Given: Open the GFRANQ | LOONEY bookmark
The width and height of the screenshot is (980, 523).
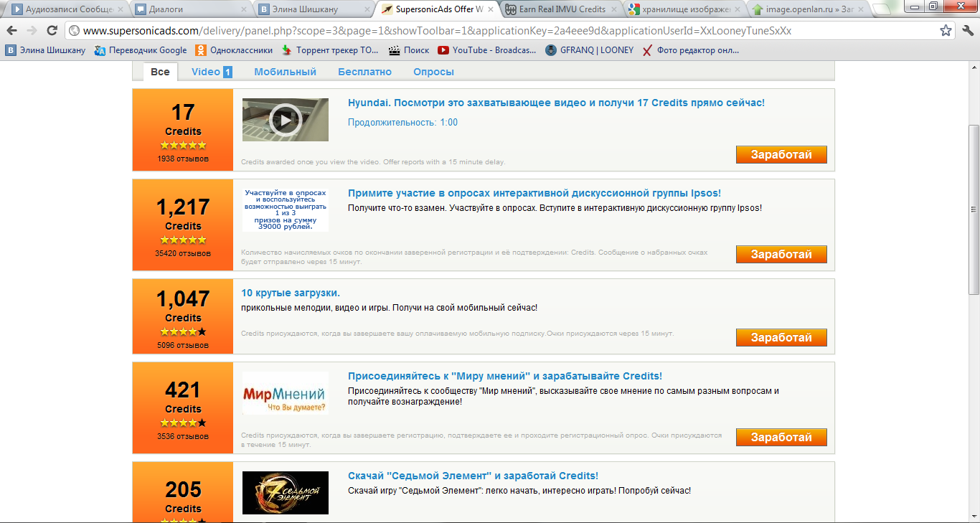Looking at the screenshot, I should click(x=590, y=50).
